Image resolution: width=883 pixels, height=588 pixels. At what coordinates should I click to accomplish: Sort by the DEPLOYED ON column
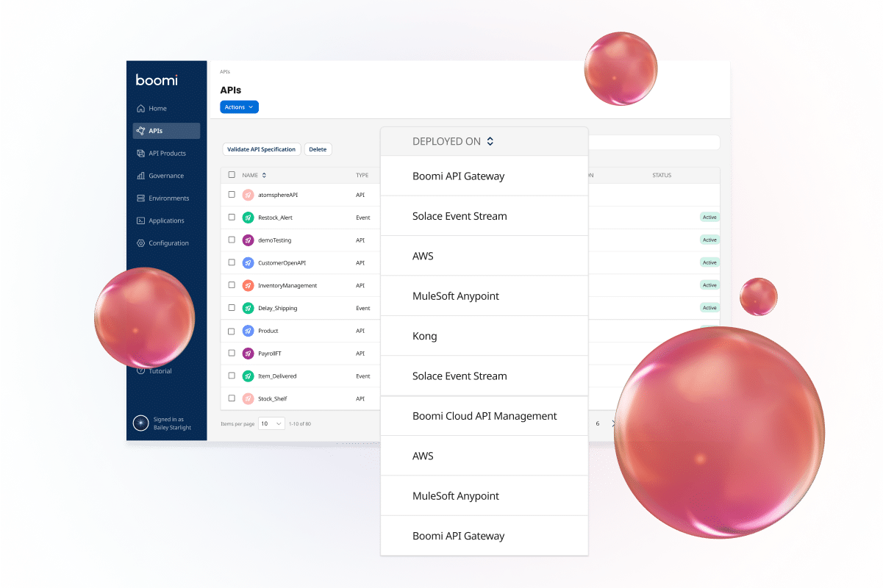490,142
